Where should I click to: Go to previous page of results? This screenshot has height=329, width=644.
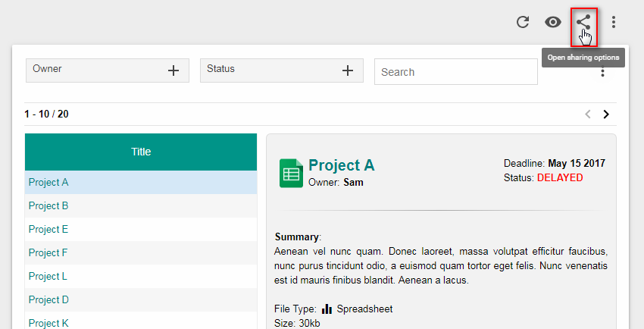coord(588,114)
